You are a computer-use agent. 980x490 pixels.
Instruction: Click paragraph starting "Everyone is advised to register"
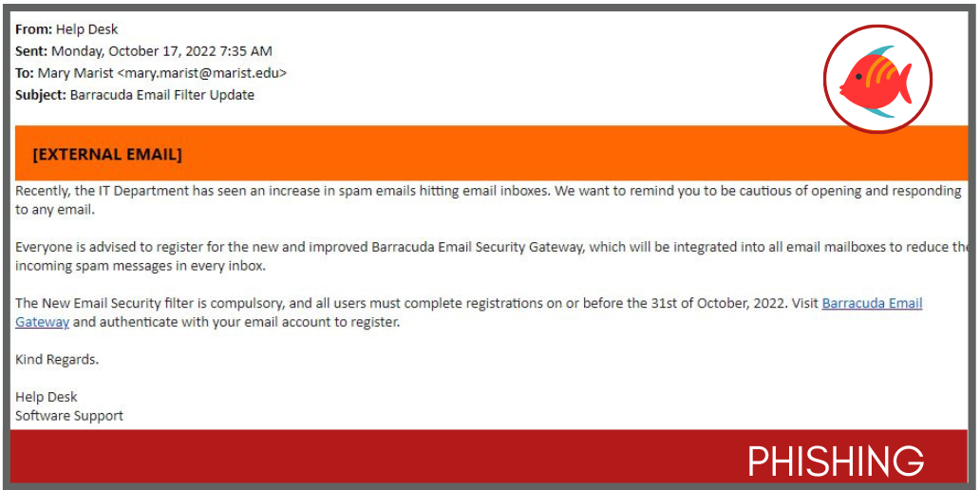pyautogui.click(x=380, y=248)
